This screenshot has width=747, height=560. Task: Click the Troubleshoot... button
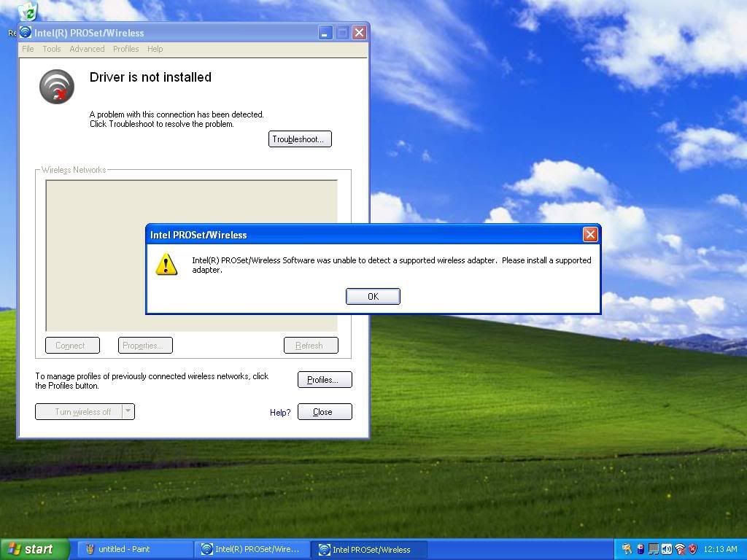(300, 139)
